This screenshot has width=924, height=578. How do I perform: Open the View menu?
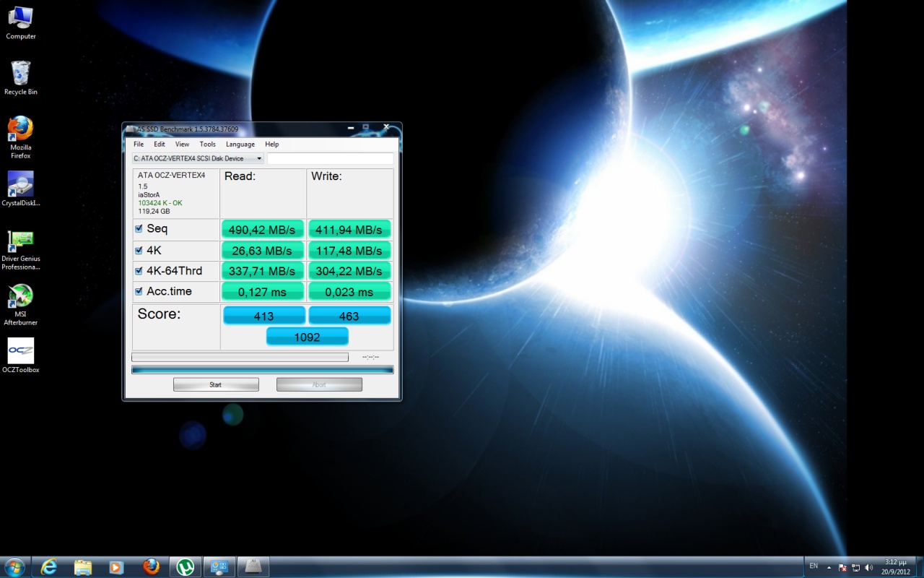[182, 144]
